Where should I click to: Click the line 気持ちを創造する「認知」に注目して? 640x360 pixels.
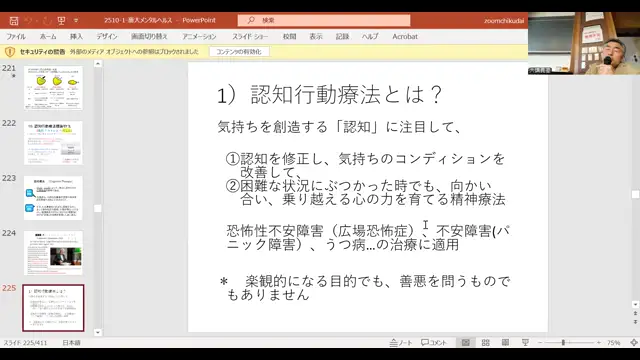pos(340,127)
